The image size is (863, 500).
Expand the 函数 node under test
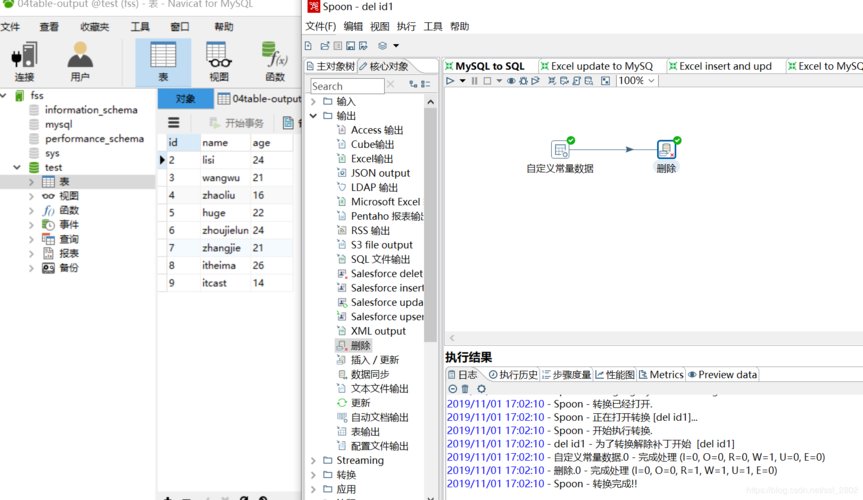31,210
